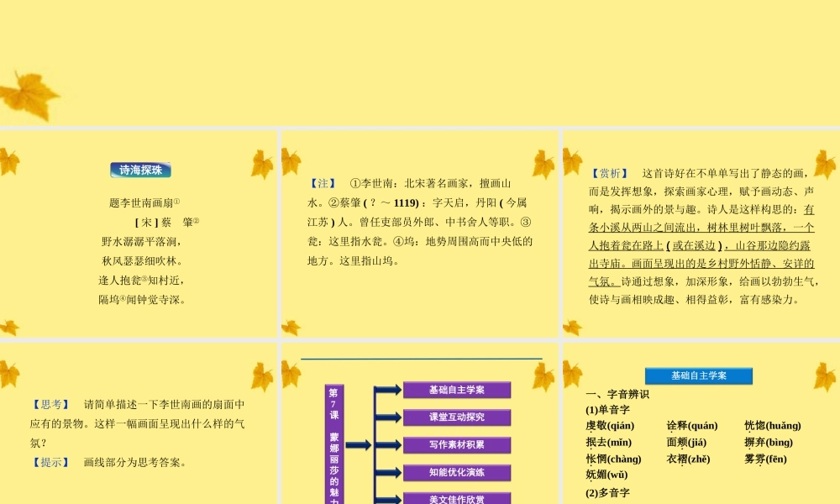Screen dimensions: 840x504
Task: Click poem line 逢人抱瓮知村近
Action: coord(142,280)
